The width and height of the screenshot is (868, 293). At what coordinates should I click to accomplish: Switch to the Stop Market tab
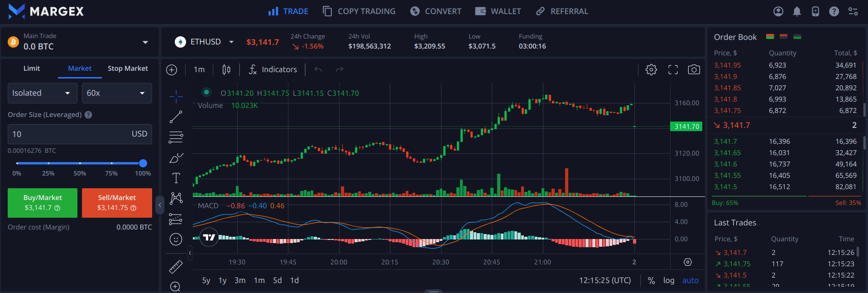pyautogui.click(x=128, y=68)
